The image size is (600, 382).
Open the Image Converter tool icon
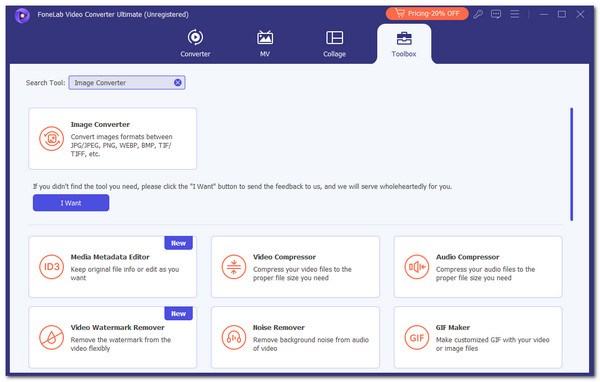51,139
